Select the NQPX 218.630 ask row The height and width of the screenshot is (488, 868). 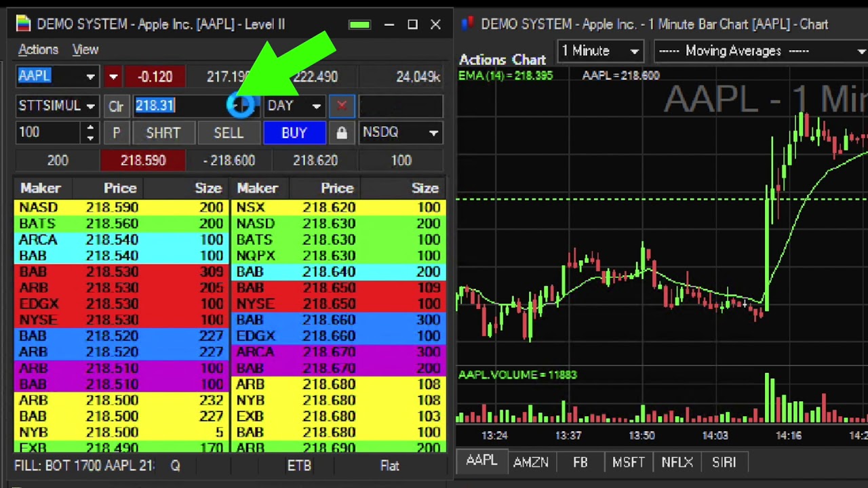338,256
